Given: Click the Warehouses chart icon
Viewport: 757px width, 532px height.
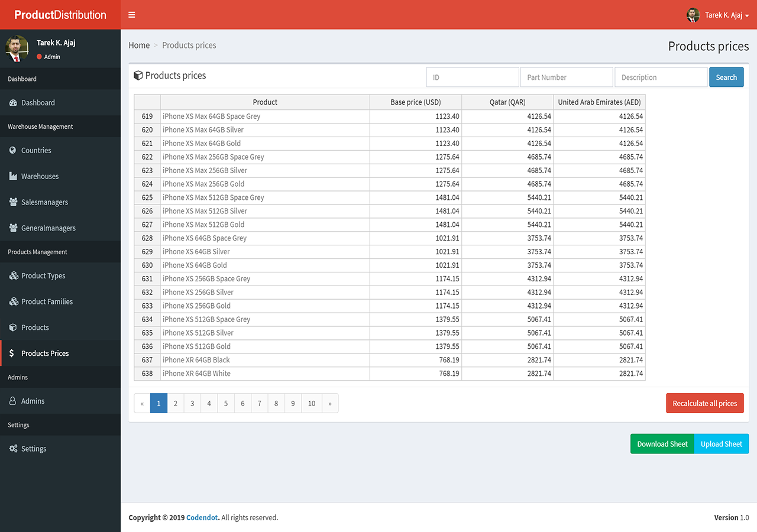Looking at the screenshot, I should pyautogui.click(x=13, y=176).
